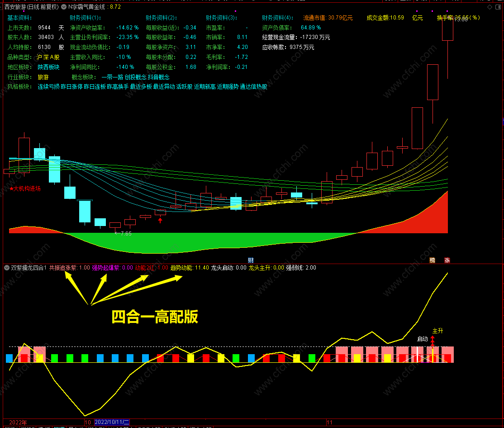Click the 连续亏损 style tag

48,87
